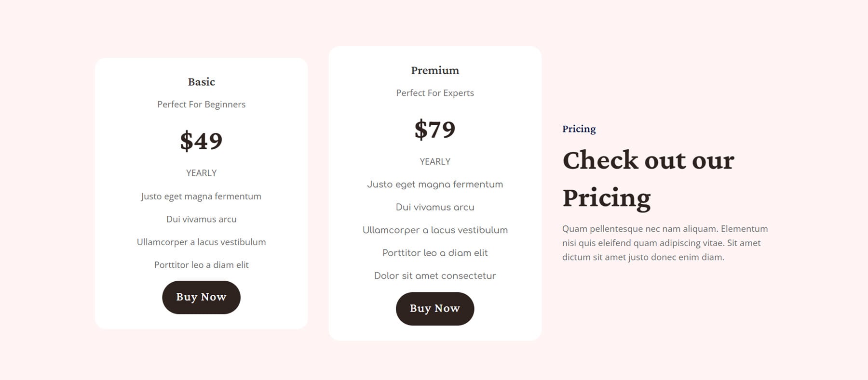Viewport: 868px width, 380px height.
Task: Click Buy Now on the Basic plan
Action: pyautogui.click(x=201, y=297)
